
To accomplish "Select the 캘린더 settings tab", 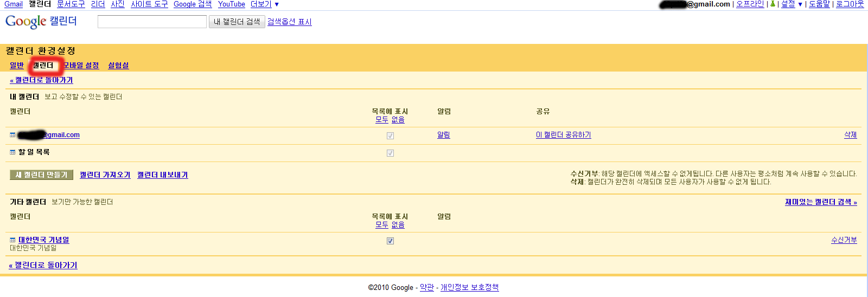I will coord(43,65).
